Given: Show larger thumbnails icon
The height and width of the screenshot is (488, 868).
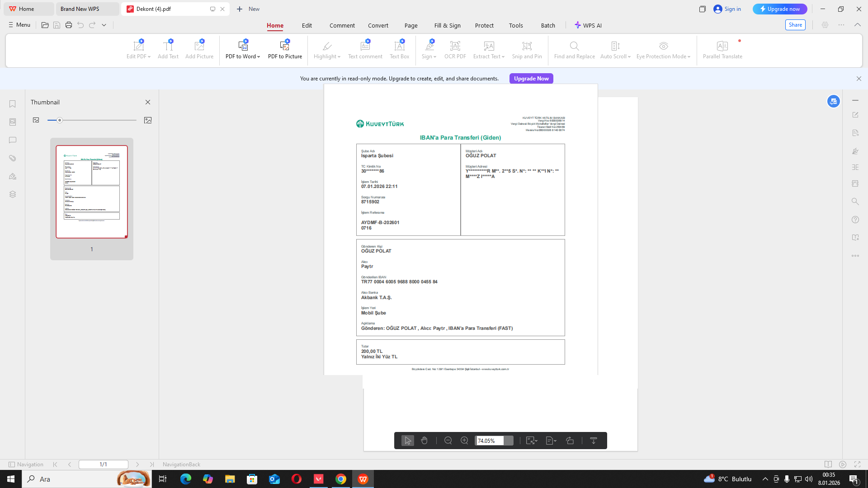Looking at the screenshot, I should coord(148,120).
